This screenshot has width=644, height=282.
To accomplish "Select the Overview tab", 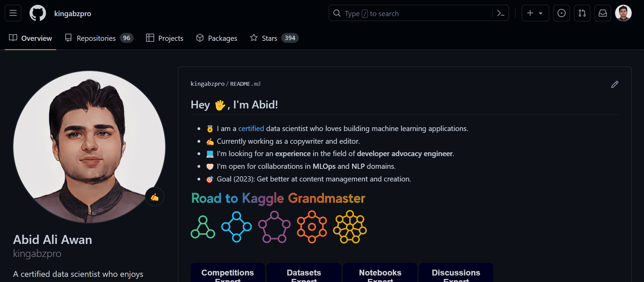I will pyautogui.click(x=31, y=38).
